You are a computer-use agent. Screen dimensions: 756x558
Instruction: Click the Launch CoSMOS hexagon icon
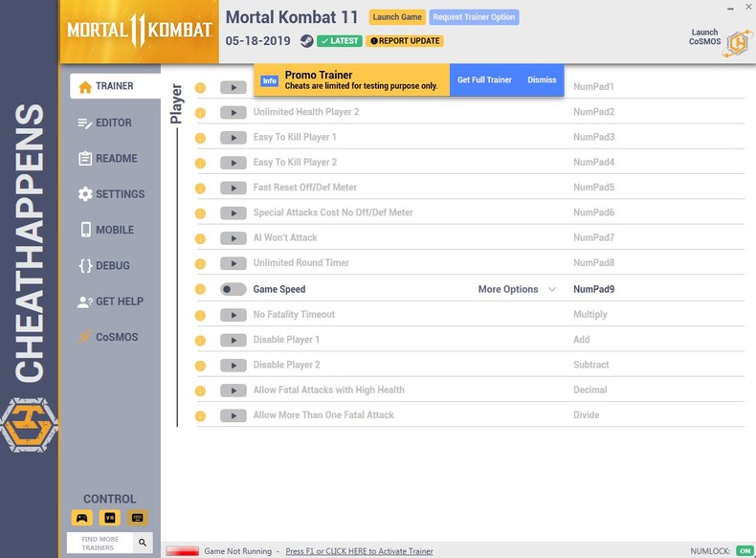point(738,43)
